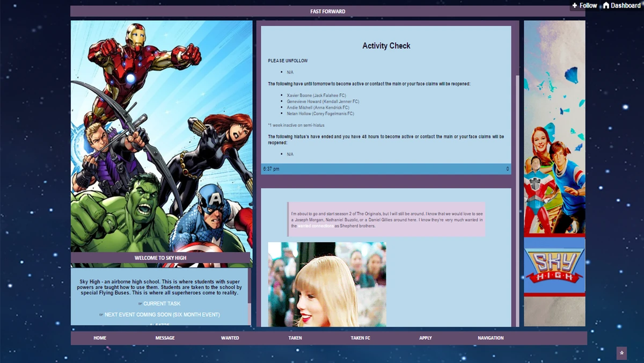Click the pointer icon beside CURRENT TASK

point(140,303)
